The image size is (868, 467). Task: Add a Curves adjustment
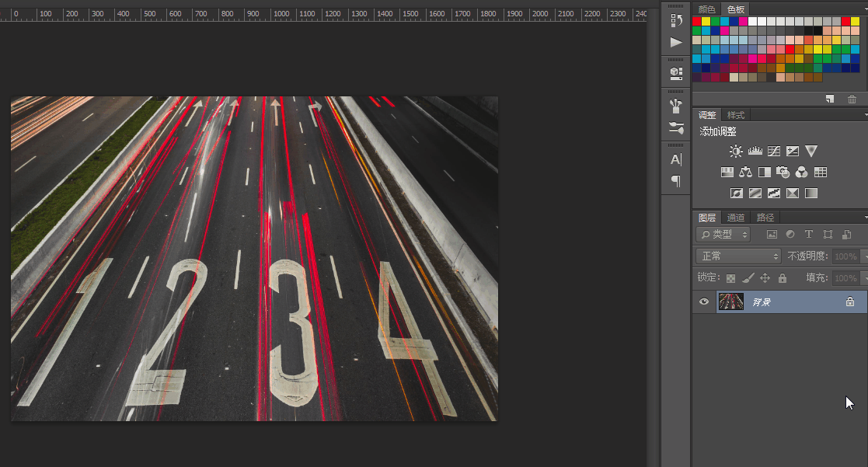774,152
